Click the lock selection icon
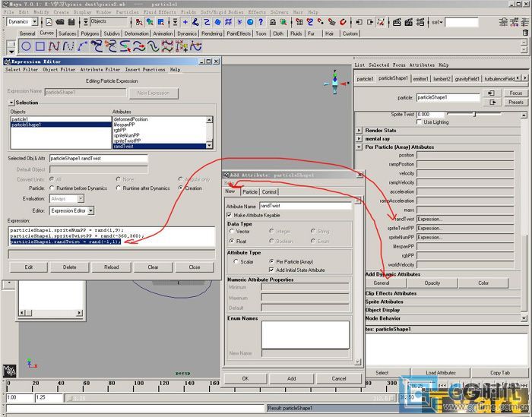The width and height of the screenshot is (532, 417). 272,22
